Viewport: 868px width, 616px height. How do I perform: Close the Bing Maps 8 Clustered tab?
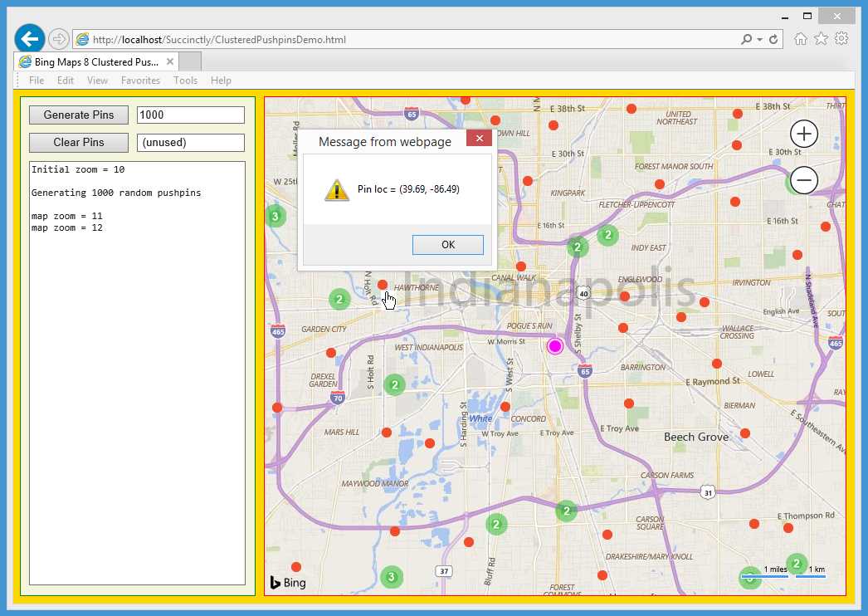pos(170,61)
